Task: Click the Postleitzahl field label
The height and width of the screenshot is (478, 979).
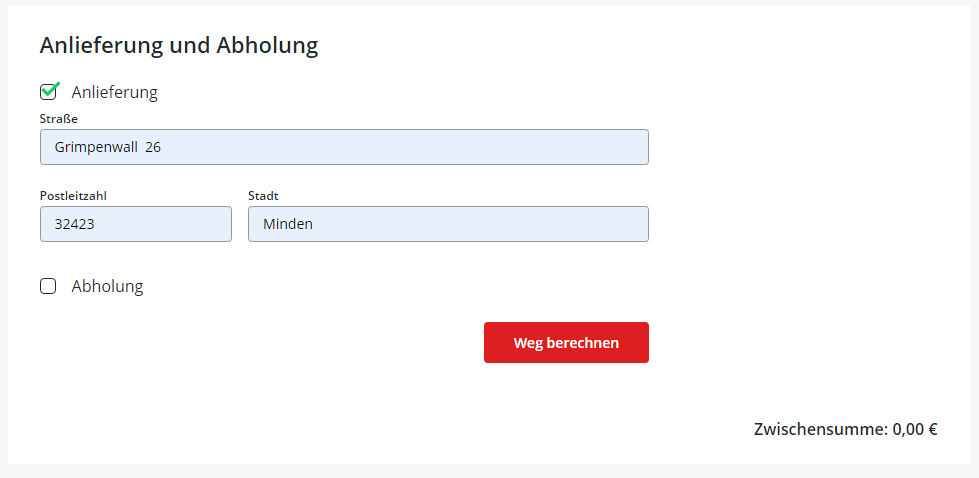Action: (x=73, y=196)
